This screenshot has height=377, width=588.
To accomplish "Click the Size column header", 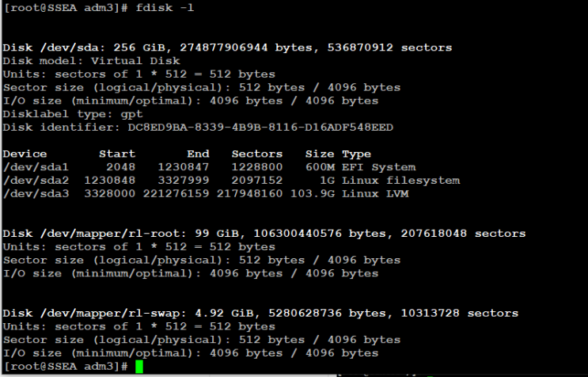I will [x=320, y=154].
